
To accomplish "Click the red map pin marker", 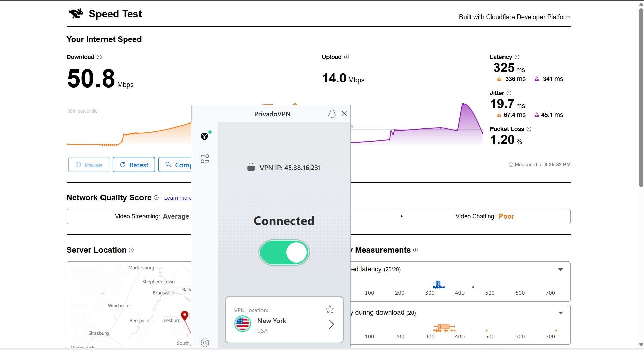I will (x=185, y=316).
